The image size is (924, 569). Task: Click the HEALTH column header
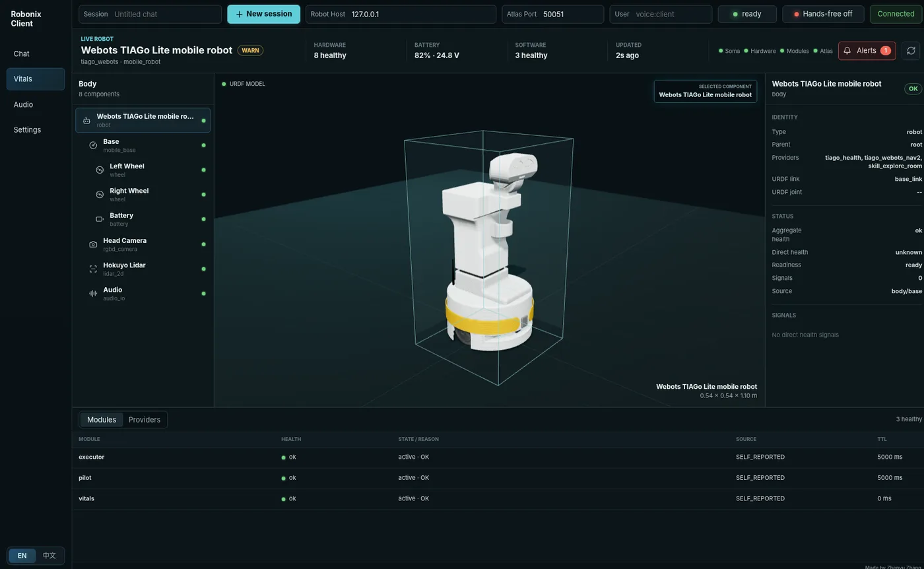coord(291,439)
